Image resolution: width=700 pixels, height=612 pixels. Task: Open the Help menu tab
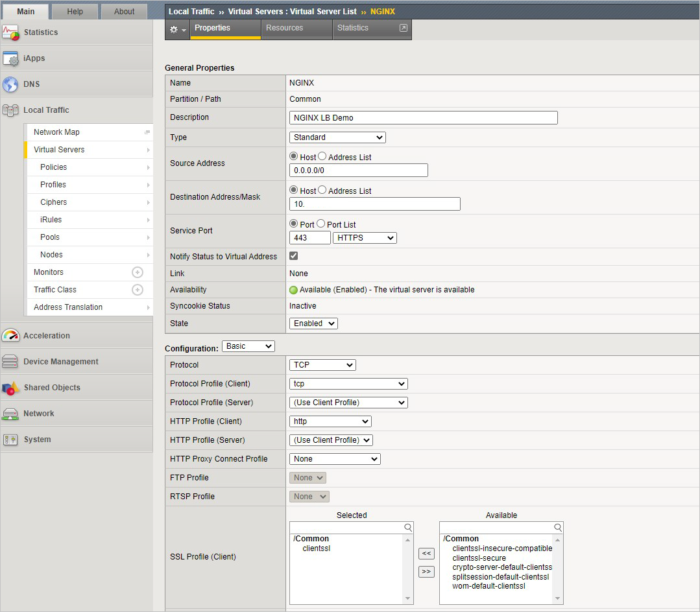coord(75,11)
